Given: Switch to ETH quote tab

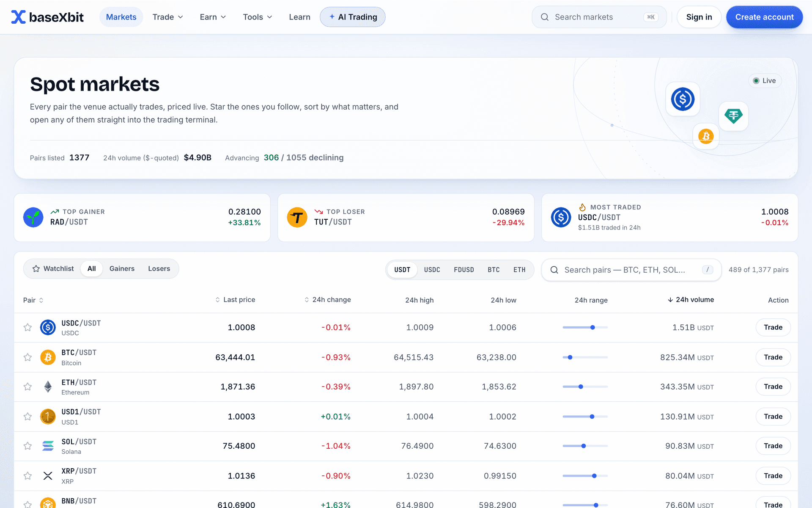Looking at the screenshot, I should [519, 270].
